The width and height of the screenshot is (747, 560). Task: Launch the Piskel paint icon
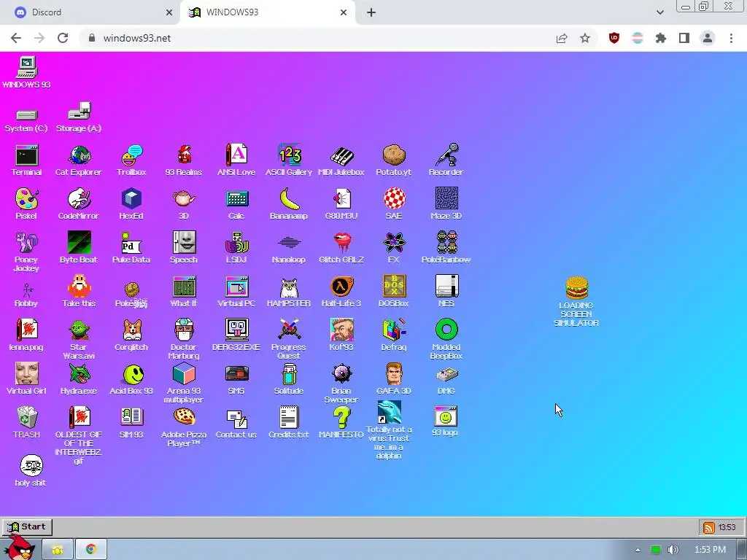click(26, 204)
